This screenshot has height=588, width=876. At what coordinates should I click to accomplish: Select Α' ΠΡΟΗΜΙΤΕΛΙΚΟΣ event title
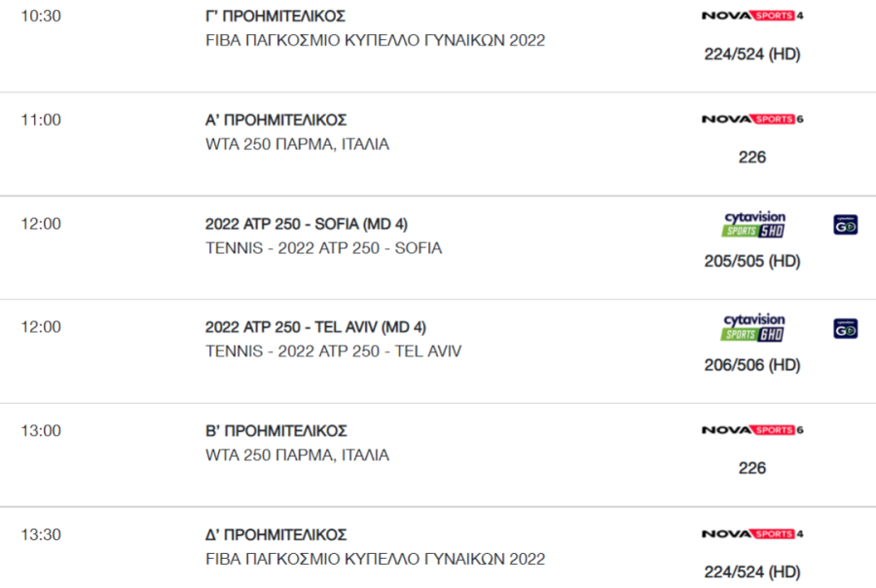276,120
